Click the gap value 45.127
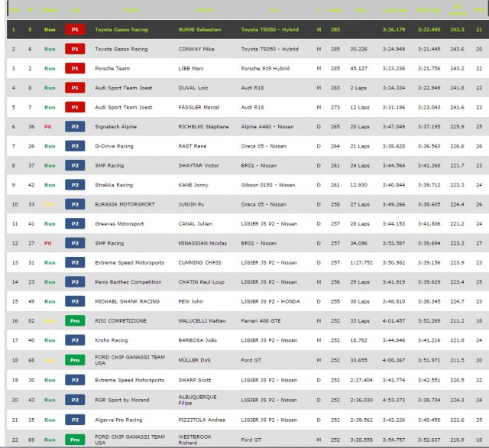 358,68
